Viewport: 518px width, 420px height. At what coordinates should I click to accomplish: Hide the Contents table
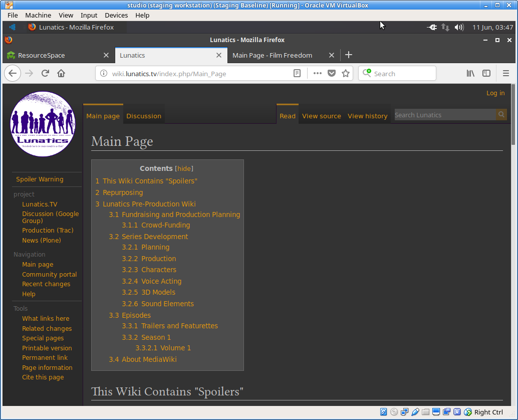tap(184, 169)
